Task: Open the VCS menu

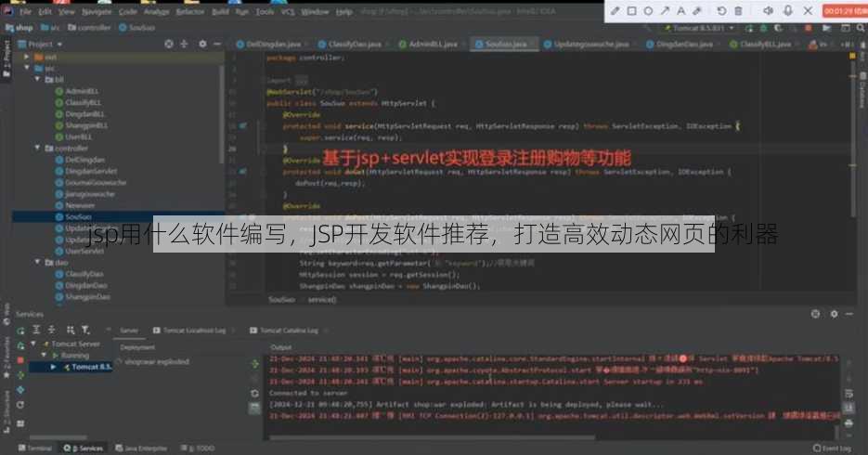Action: 287,12
